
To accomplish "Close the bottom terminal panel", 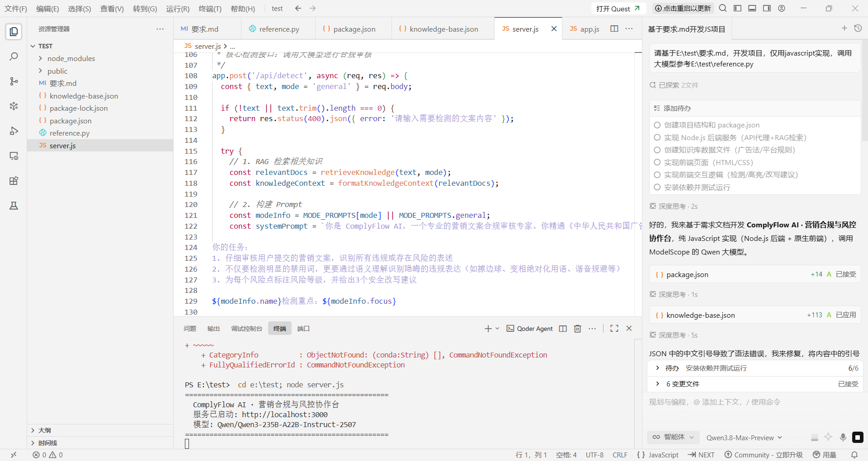I will (x=629, y=329).
